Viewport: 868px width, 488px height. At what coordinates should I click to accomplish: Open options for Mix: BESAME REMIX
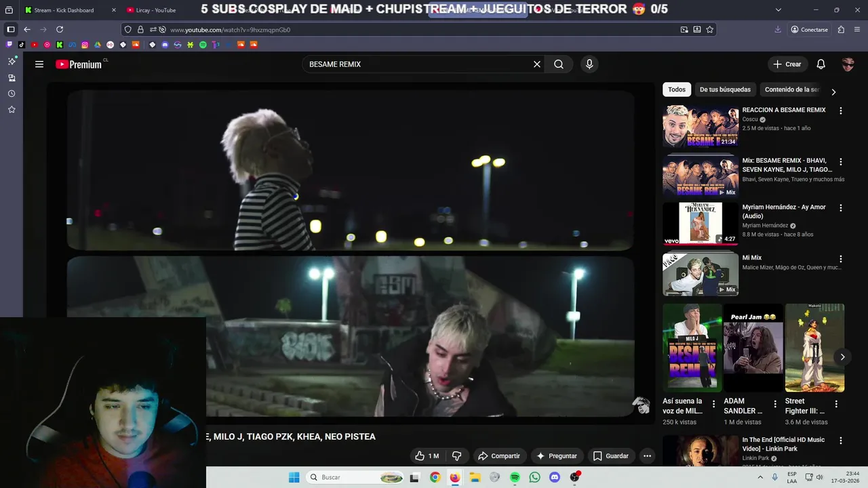click(x=841, y=162)
